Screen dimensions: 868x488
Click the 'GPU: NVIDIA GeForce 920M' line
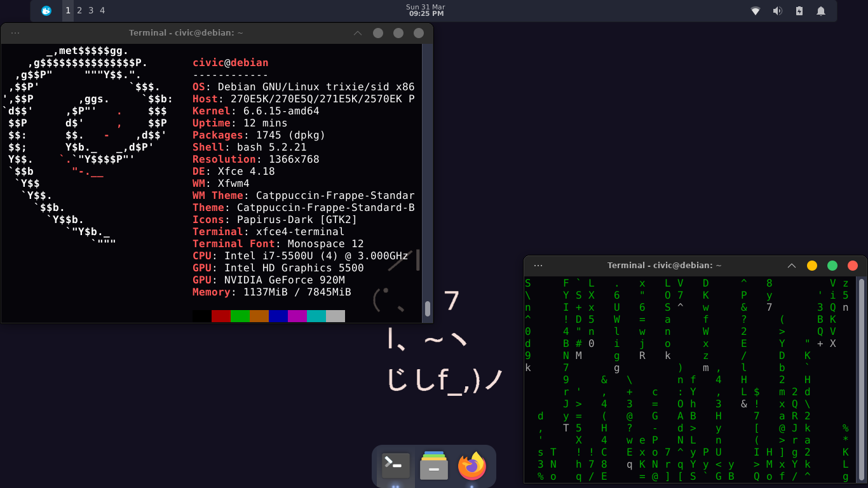(269, 280)
